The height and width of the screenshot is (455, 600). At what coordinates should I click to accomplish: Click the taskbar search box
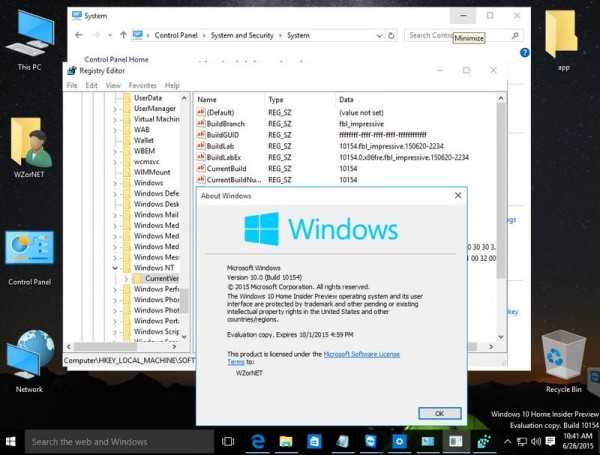point(119,442)
